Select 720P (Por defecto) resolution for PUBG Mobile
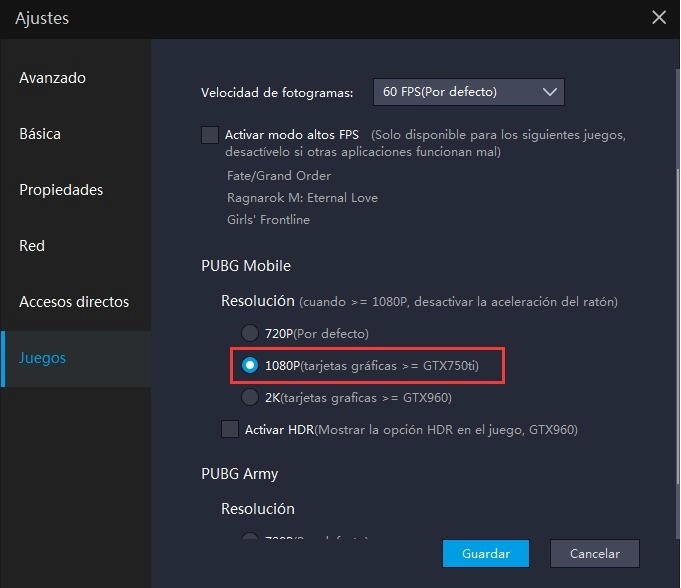Image resolution: width=681 pixels, height=588 pixels. click(250, 334)
